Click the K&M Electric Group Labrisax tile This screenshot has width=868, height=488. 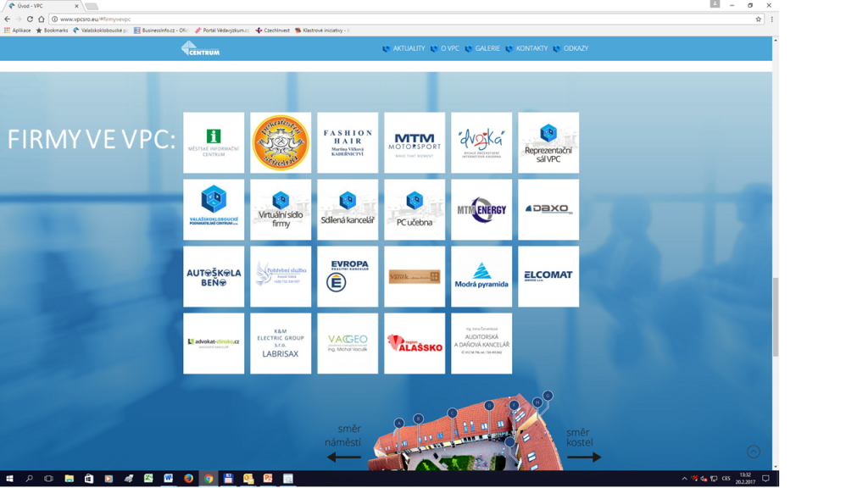(281, 344)
